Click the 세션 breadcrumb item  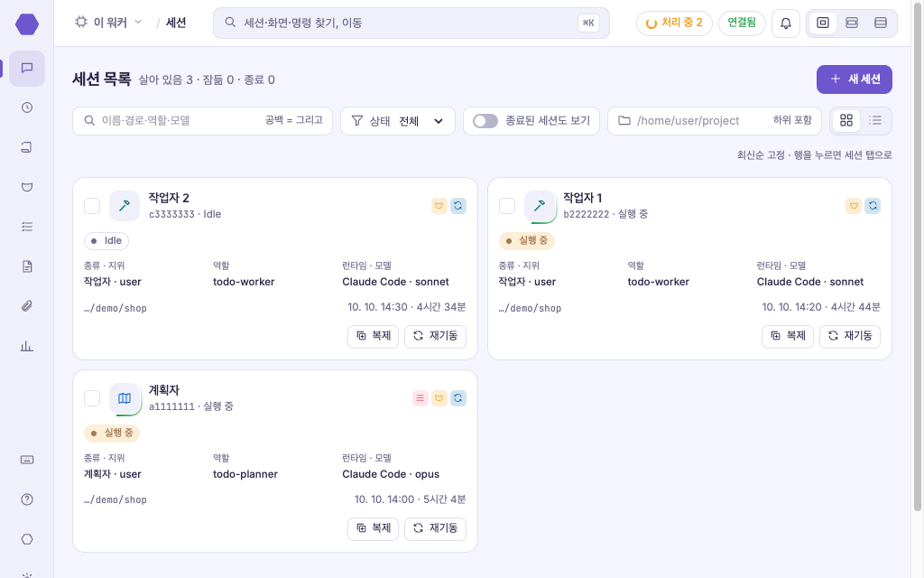[x=176, y=23]
